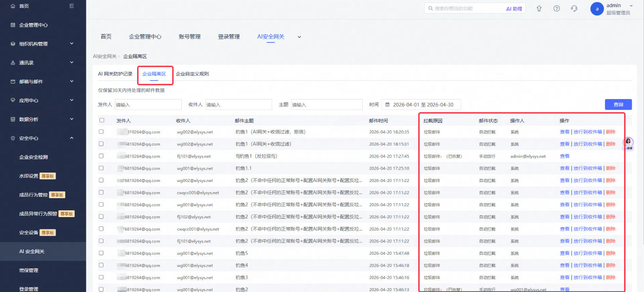This screenshot has width=644, height=292.
Task: Click the 邮箱与邮件 envelope icon
Action: pyautogui.click(x=13, y=82)
